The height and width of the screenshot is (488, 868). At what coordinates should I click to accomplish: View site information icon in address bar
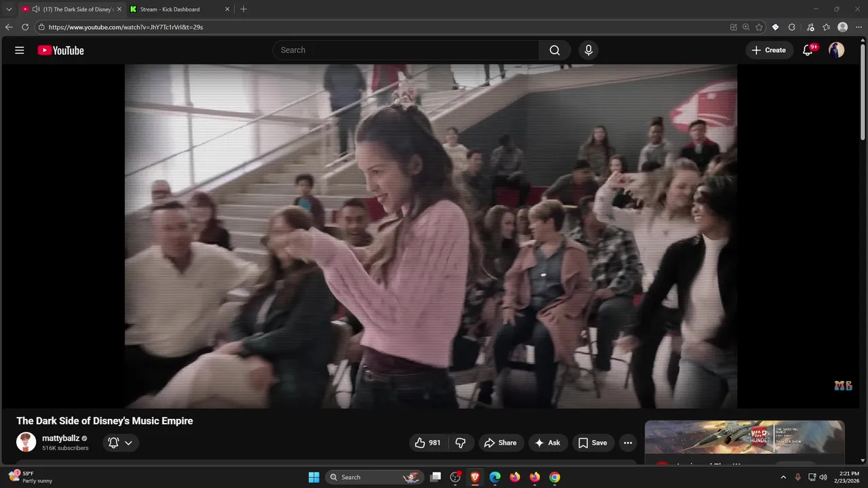41,27
